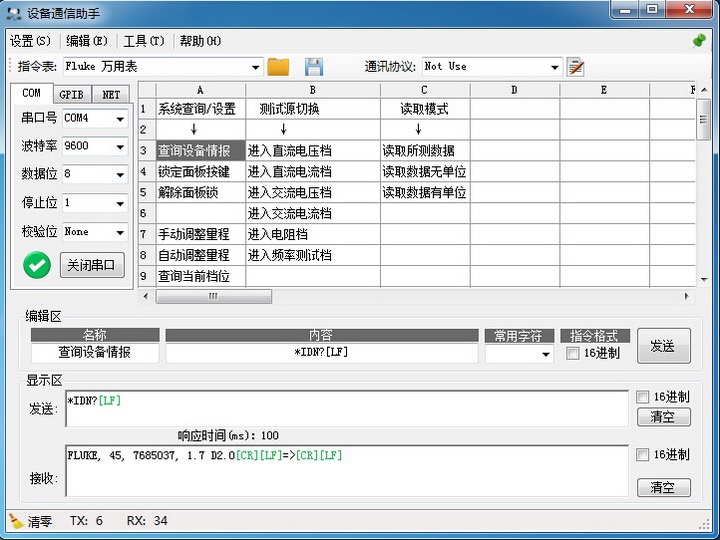
Task: Select cell 测试源切换
Action: (313, 109)
